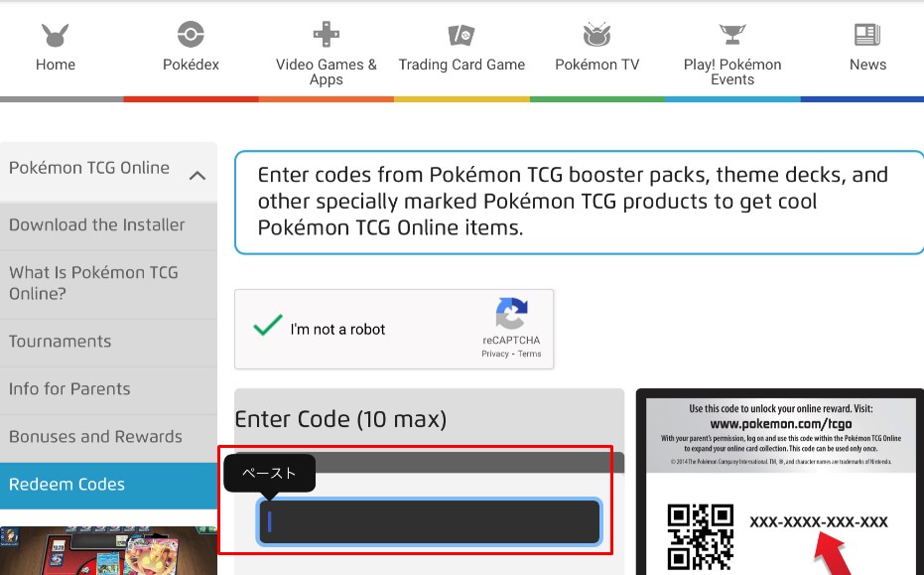Open the News navigation label
The width and height of the screenshot is (924, 575).
coord(867,65)
